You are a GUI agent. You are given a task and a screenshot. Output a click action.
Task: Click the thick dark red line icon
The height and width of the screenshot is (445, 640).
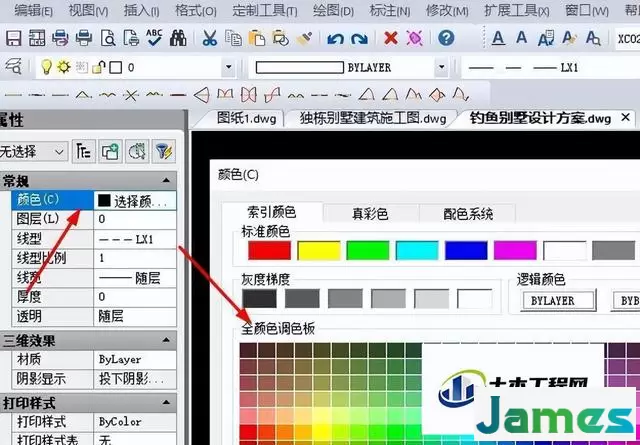178,95
